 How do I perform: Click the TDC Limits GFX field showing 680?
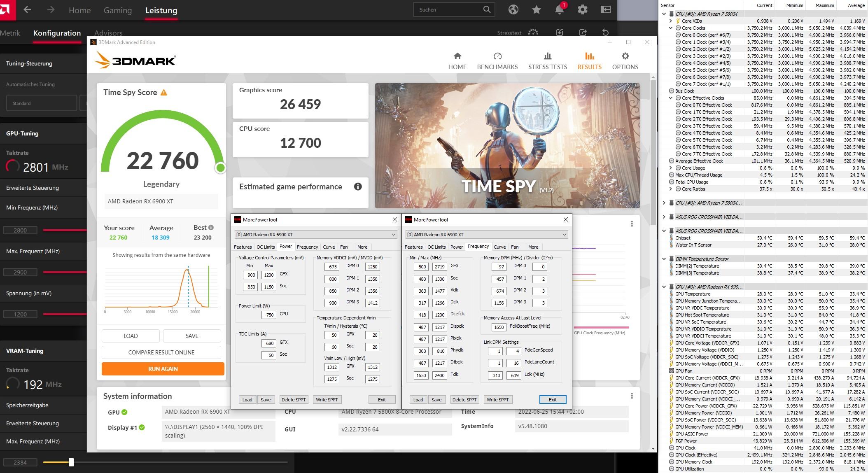(268, 343)
